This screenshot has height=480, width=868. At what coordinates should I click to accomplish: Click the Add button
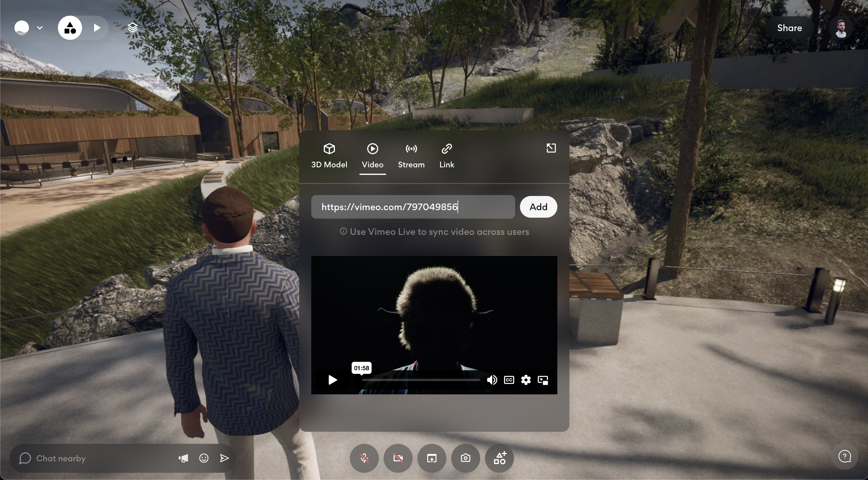pos(538,207)
